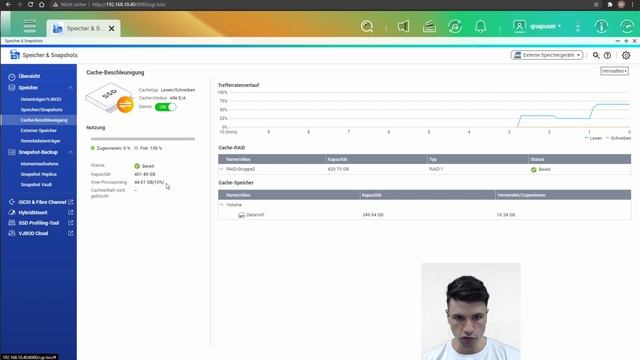This screenshot has width=640, height=360.
Task: Open HybridMount link
Action: [x=33, y=213]
